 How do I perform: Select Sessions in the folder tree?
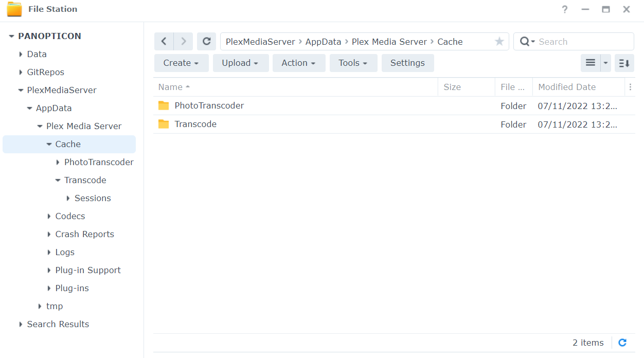pyautogui.click(x=93, y=198)
